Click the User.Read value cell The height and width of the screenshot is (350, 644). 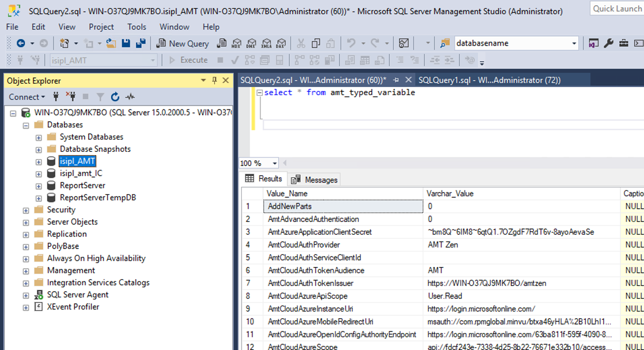tap(522, 296)
